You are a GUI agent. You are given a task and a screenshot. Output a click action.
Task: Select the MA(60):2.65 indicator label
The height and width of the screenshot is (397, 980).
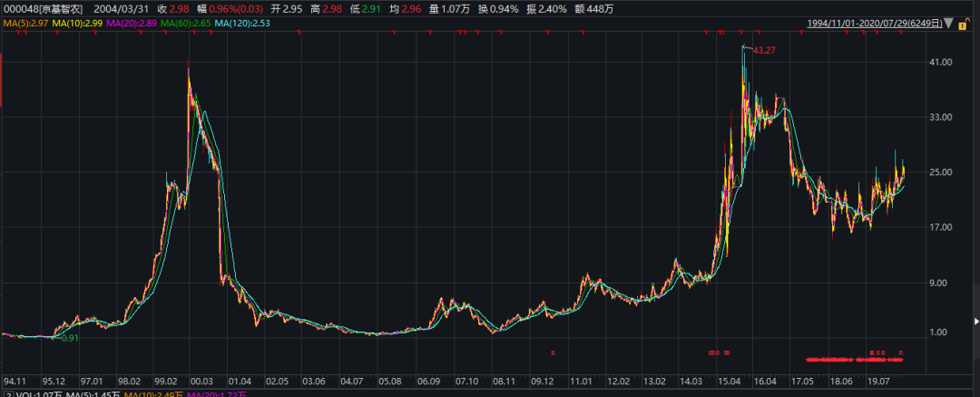click(186, 24)
